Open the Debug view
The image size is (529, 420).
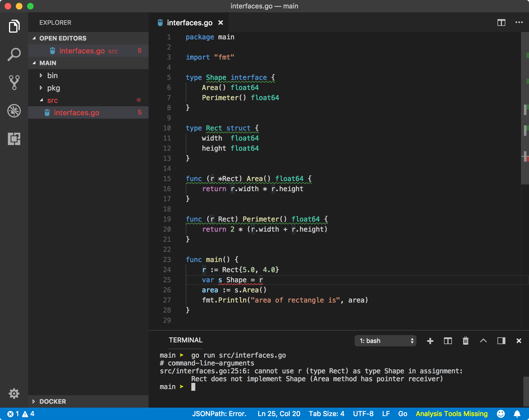point(14,111)
